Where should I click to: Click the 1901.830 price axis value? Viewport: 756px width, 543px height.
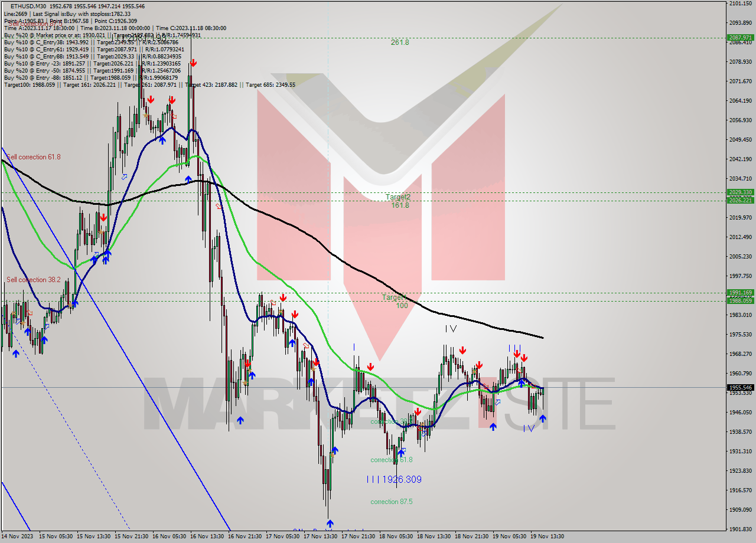pos(740,529)
